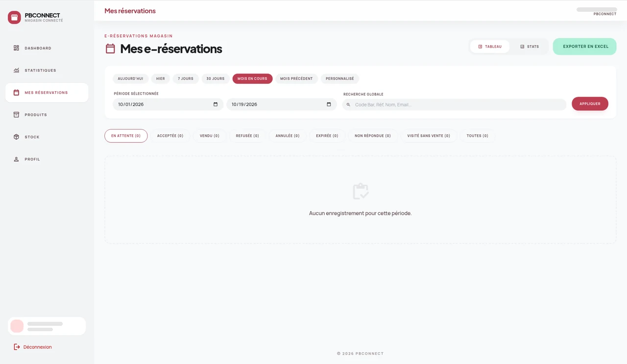The width and height of the screenshot is (627, 364).
Task: Select the 30 Jours period filter
Action: [x=216, y=78]
